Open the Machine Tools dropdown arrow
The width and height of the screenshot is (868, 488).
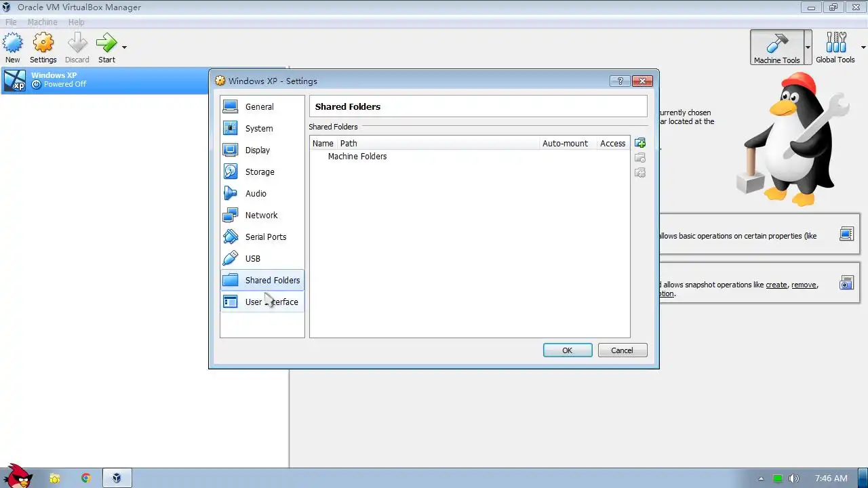pyautogui.click(x=808, y=47)
